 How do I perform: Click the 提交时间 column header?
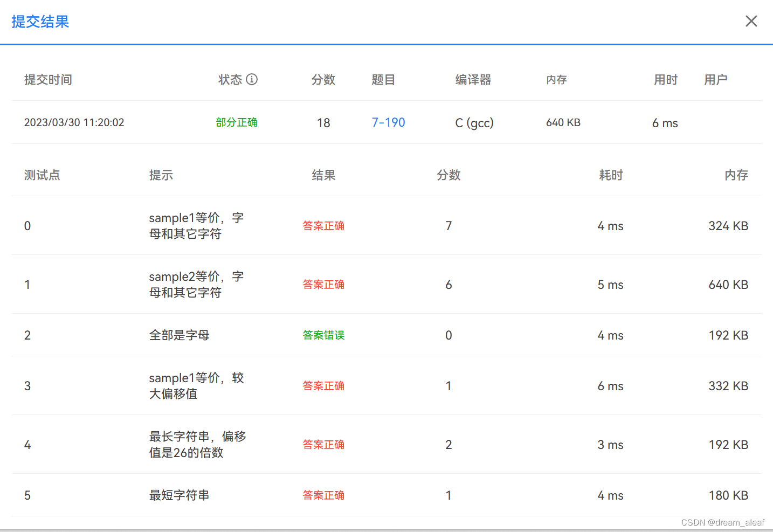coord(48,80)
